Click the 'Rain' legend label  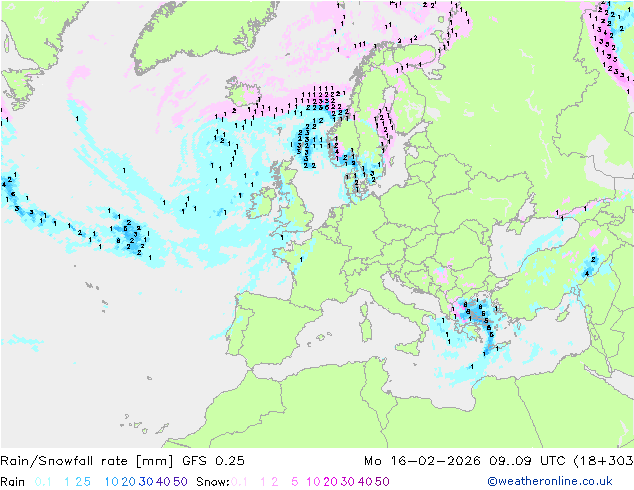click(x=13, y=482)
